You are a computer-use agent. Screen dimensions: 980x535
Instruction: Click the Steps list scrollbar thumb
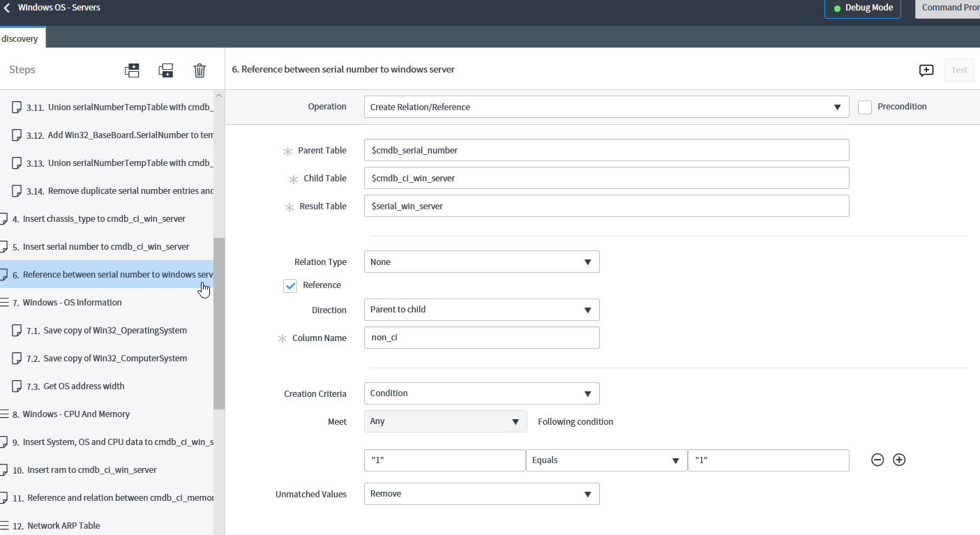(219, 324)
